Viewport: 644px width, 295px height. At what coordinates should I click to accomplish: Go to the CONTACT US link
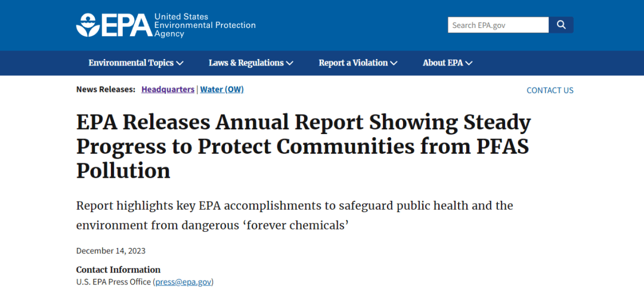[x=550, y=91]
